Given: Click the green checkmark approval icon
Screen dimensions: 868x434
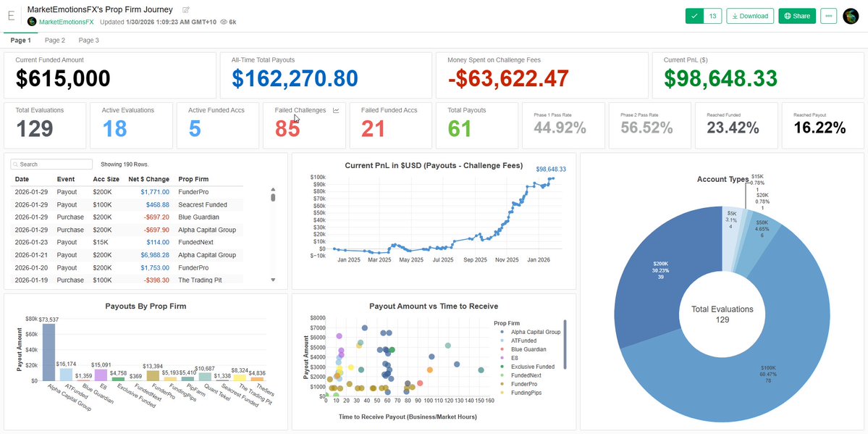Looking at the screenshot, I should pyautogui.click(x=695, y=14).
